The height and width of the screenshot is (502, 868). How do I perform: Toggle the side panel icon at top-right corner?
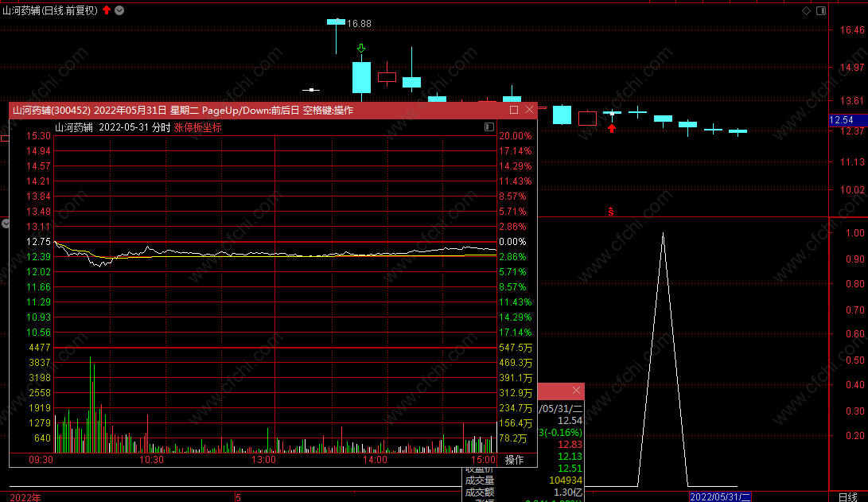coord(821,10)
